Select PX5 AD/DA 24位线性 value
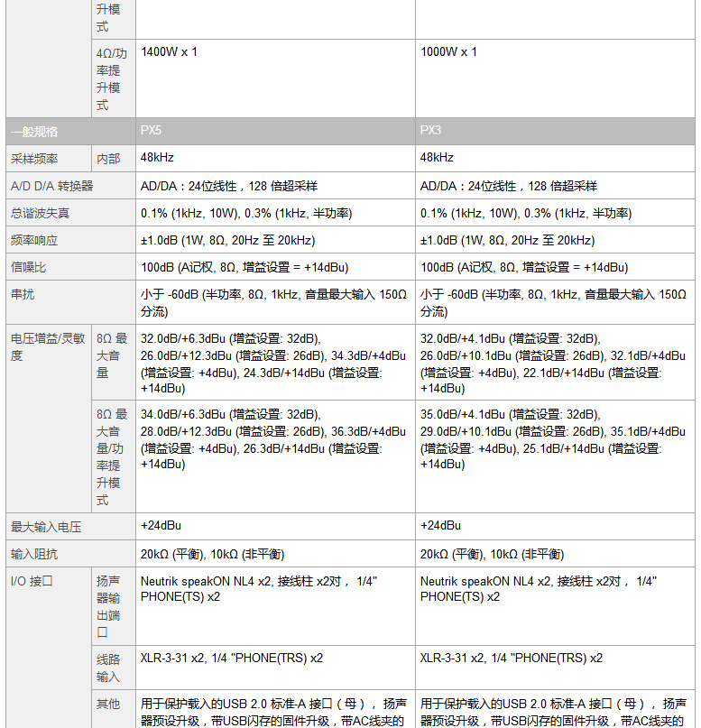Screen dimensions: 701x728 pos(275,186)
